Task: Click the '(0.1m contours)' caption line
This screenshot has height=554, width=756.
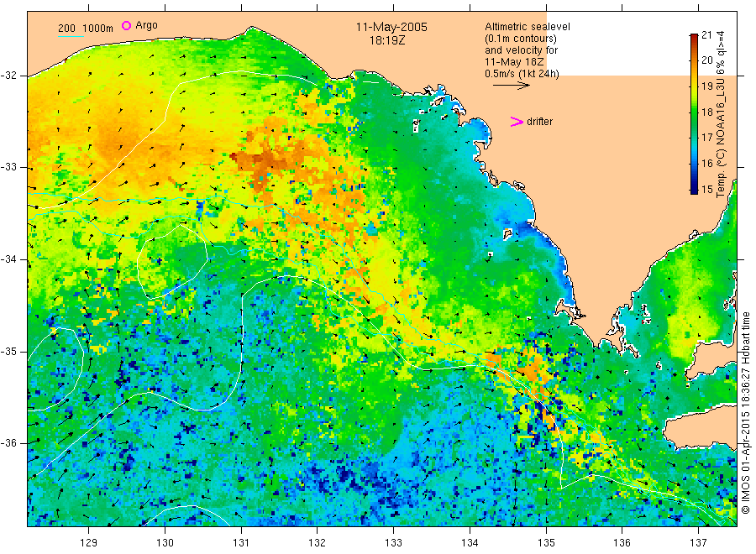Action: [521, 39]
